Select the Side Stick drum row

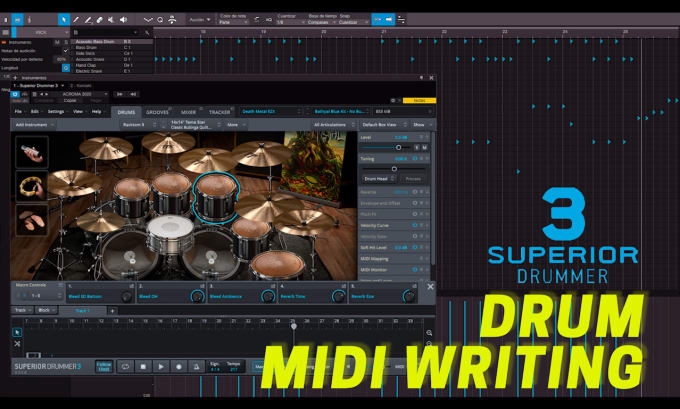(112, 53)
